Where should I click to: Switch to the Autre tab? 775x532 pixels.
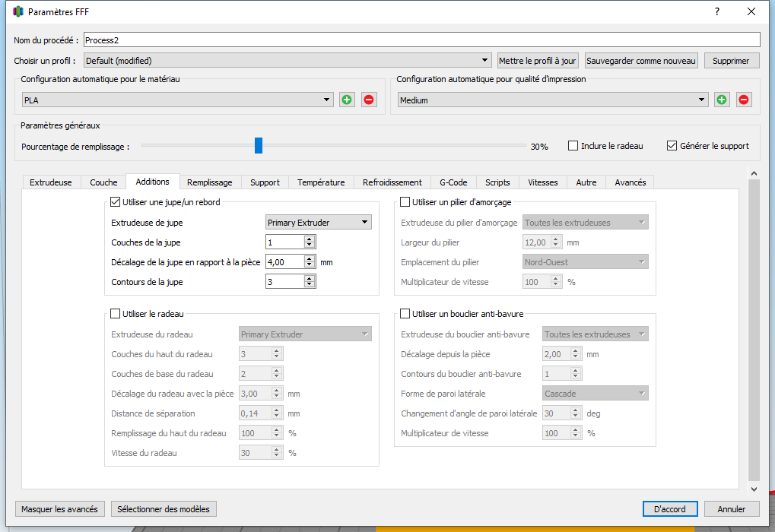coord(586,182)
